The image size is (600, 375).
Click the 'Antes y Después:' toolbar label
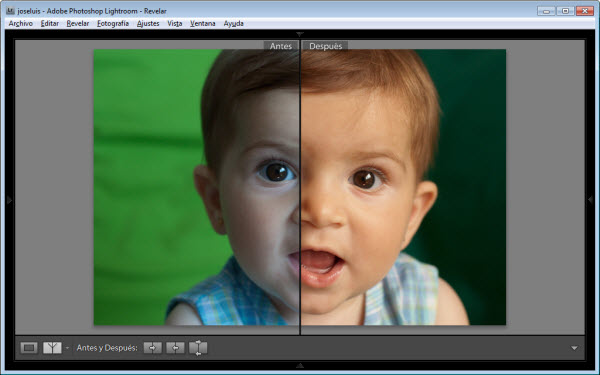coord(107,348)
